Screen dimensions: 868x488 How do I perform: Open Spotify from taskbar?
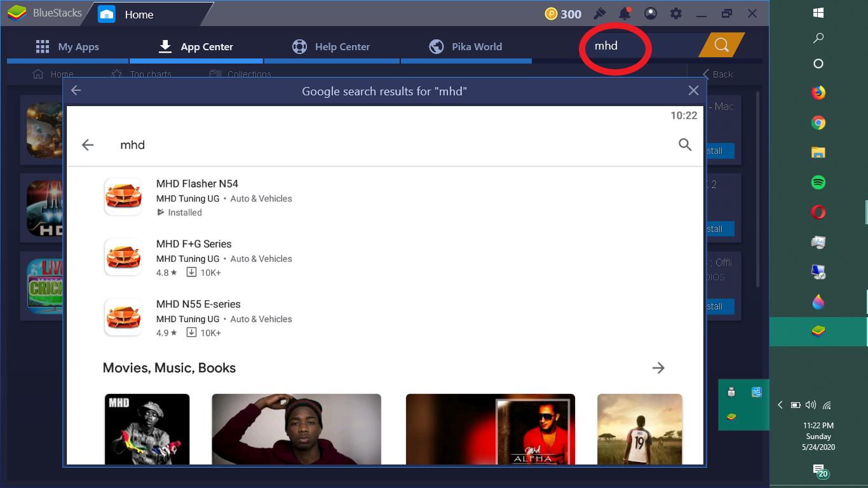(x=818, y=182)
